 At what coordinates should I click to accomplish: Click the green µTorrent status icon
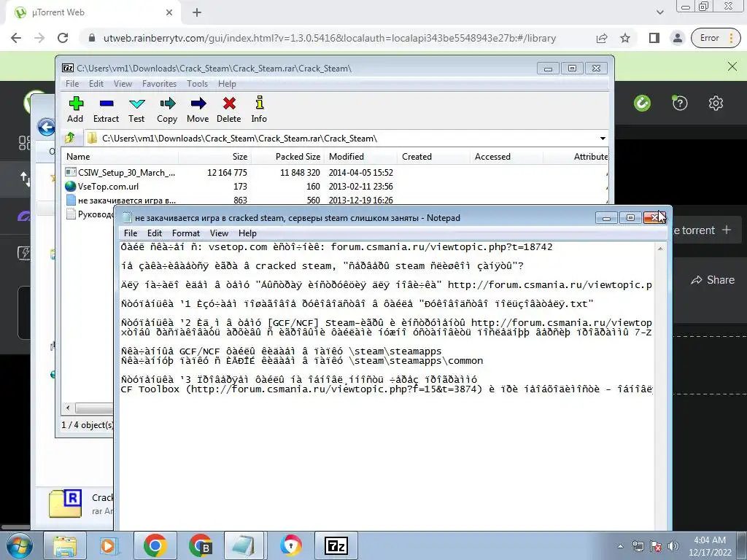[642, 103]
